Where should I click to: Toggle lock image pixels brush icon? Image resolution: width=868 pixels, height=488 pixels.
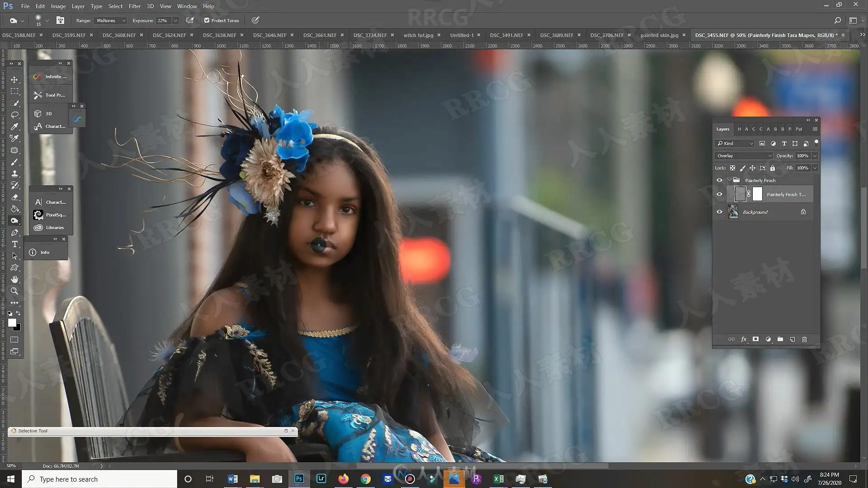coord(742,168)
